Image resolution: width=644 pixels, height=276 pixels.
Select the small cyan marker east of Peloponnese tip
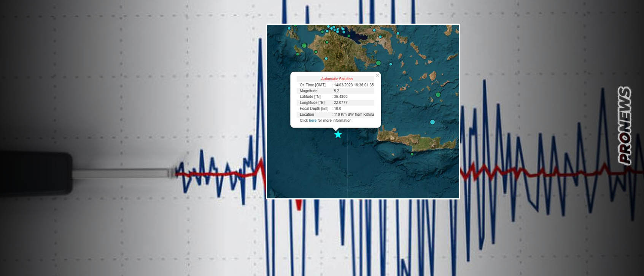391,64
